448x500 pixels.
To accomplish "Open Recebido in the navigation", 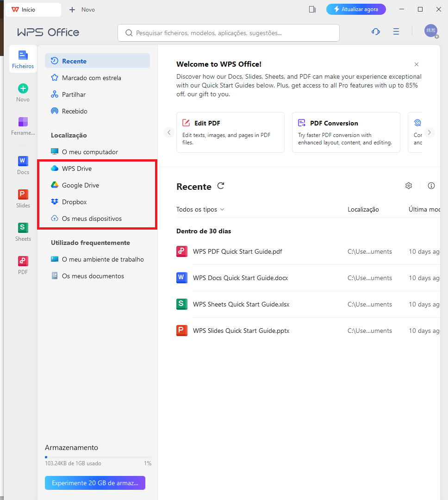I will (97, 111).
